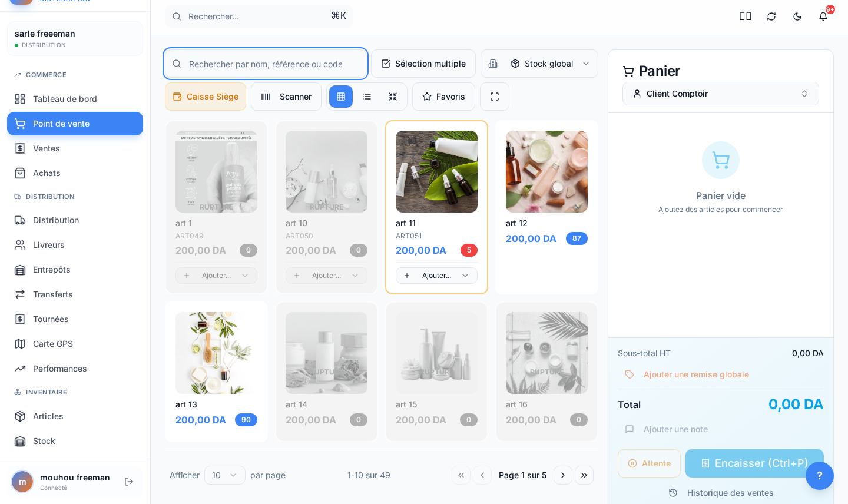Open Entrepôts page
Screen dimensions: 848x504
tap(75, 270)
